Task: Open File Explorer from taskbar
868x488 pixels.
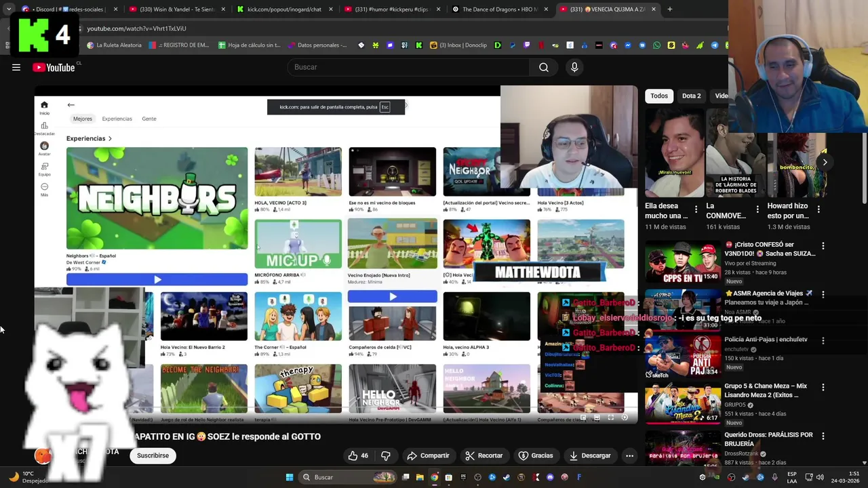Action: coord(420,477)
